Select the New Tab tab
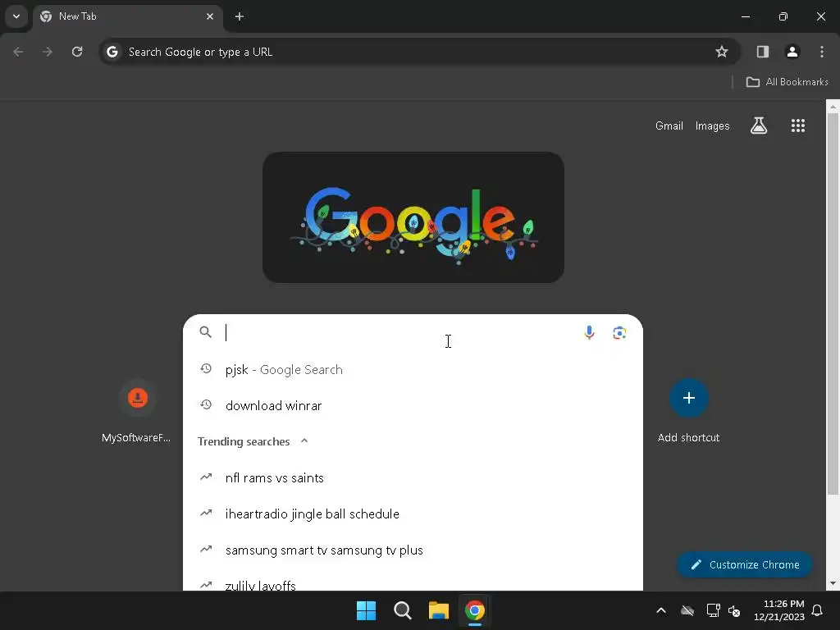The height and width of the screenshot is (630, 840). (x=127, y=16)
